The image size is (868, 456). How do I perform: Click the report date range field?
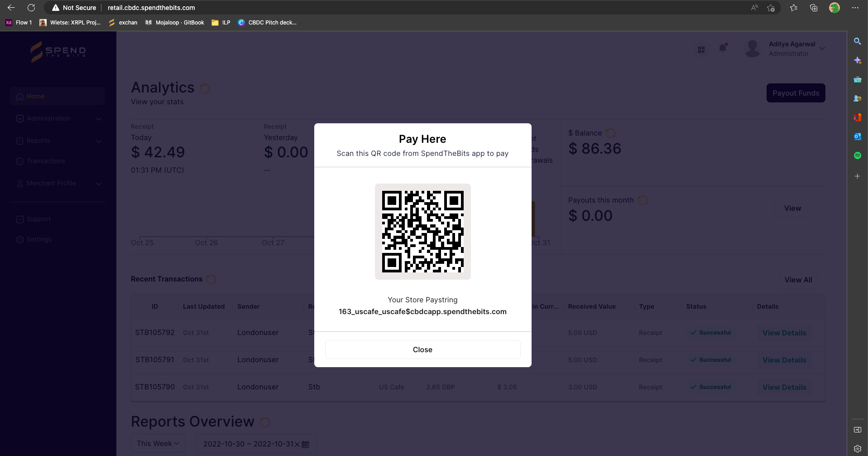[x=256, y=444]
